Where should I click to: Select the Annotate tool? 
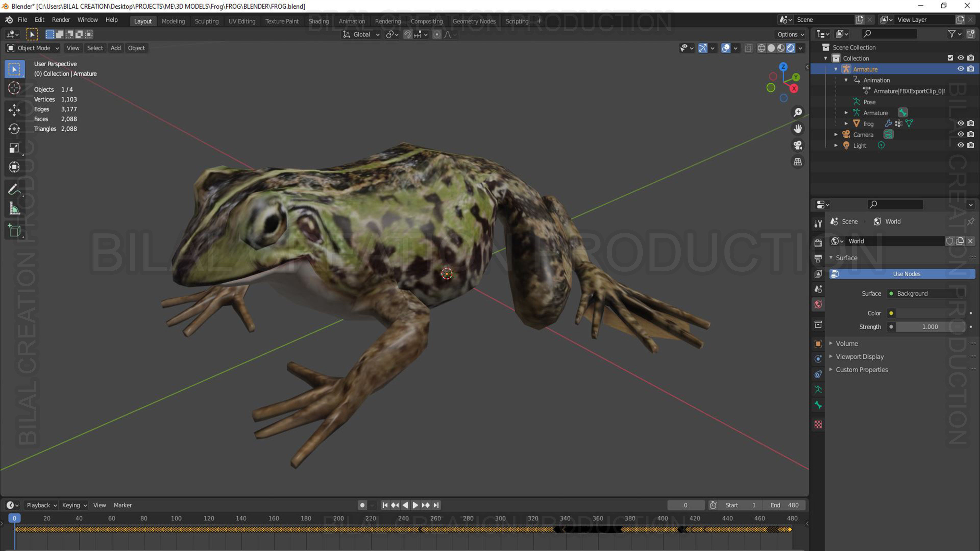pyautogui.click(x=15, y=189)
